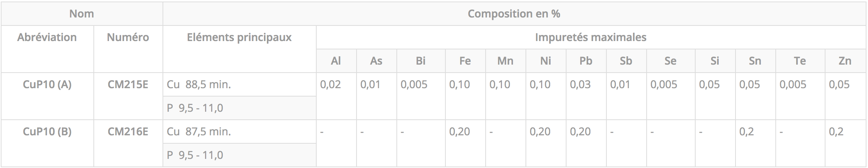Screen dimensions: 868x168
Task: Select the Cu 88,5 min. cell
Action: click(239, 84)
